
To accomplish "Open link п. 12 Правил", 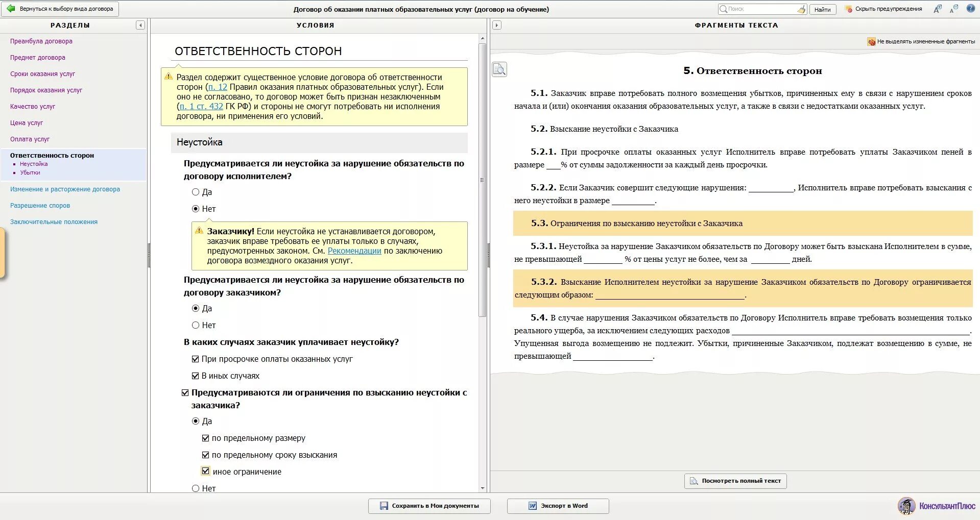I will click(218, 87).
